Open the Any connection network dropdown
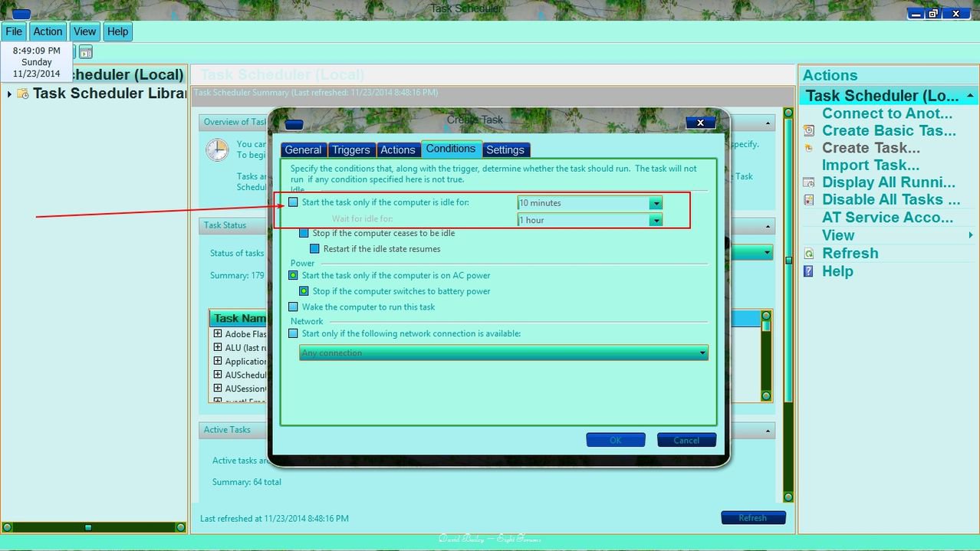Image resolution: width=980 pixels, height=551 pixels. click(503, 353)
